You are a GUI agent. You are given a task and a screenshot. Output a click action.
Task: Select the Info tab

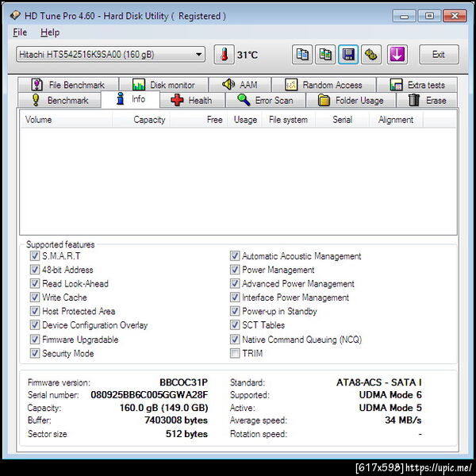click(x=130, y=99)
